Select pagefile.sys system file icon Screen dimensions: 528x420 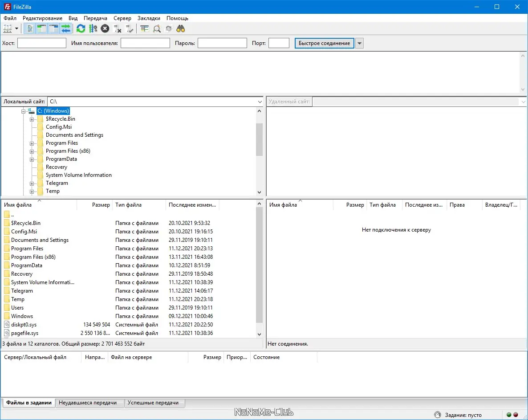click(x=7, y=333)
